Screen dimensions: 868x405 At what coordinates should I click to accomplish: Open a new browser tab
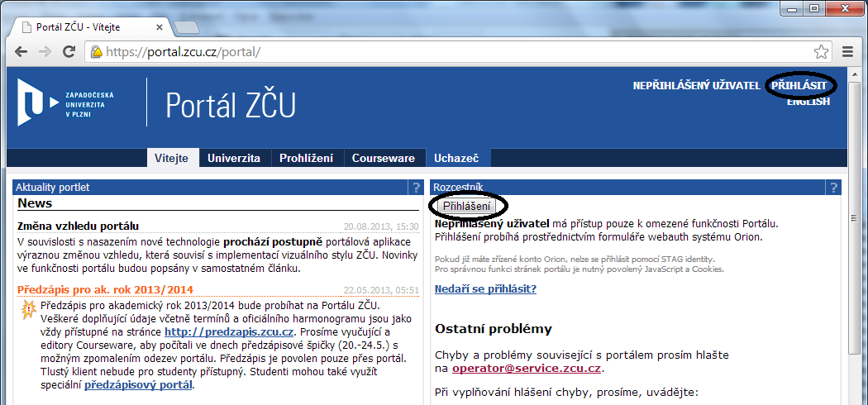pyautogui.click(x=186, y=27)
